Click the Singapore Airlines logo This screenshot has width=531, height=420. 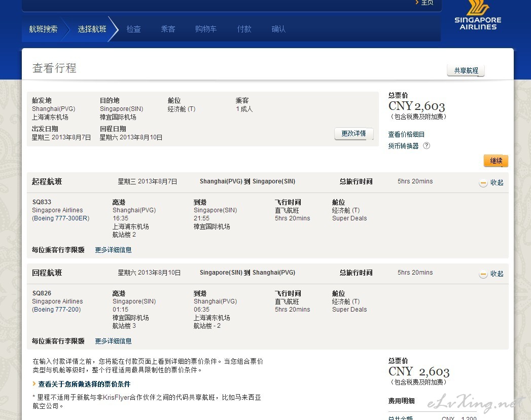[478, 15]
